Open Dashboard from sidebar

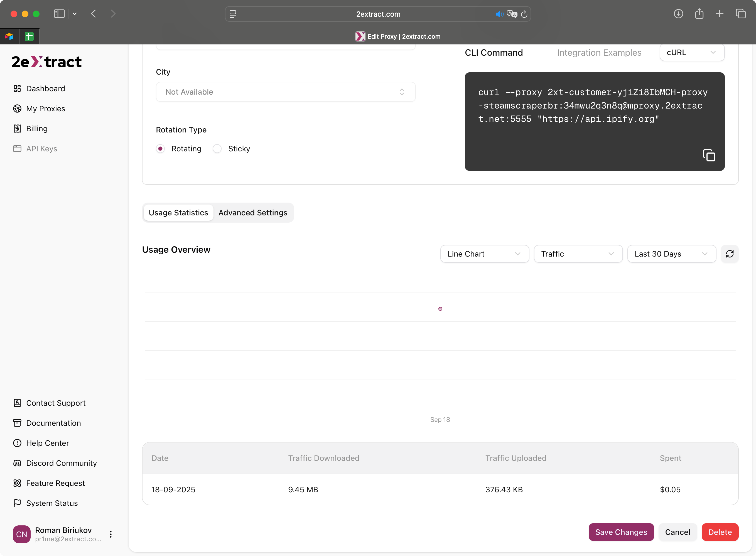(x=45, y=88)
